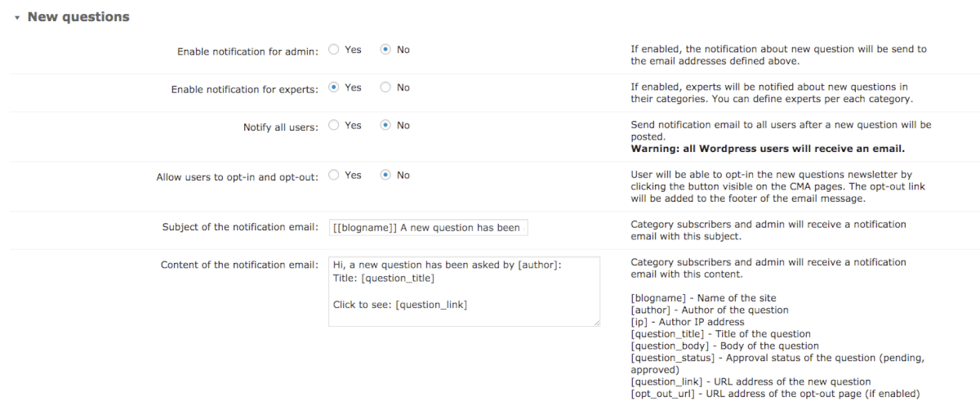Click the 'Enable notification for admin' label
The width and height of the screenshot is (980, 415).
[247, 51]
